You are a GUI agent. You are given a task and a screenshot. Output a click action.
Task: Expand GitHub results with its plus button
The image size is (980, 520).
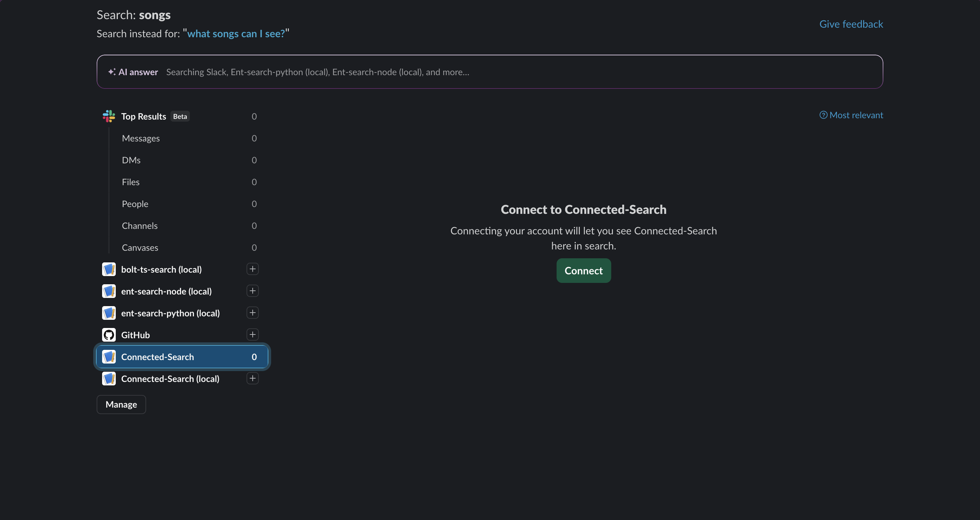(x=253, y=335)
